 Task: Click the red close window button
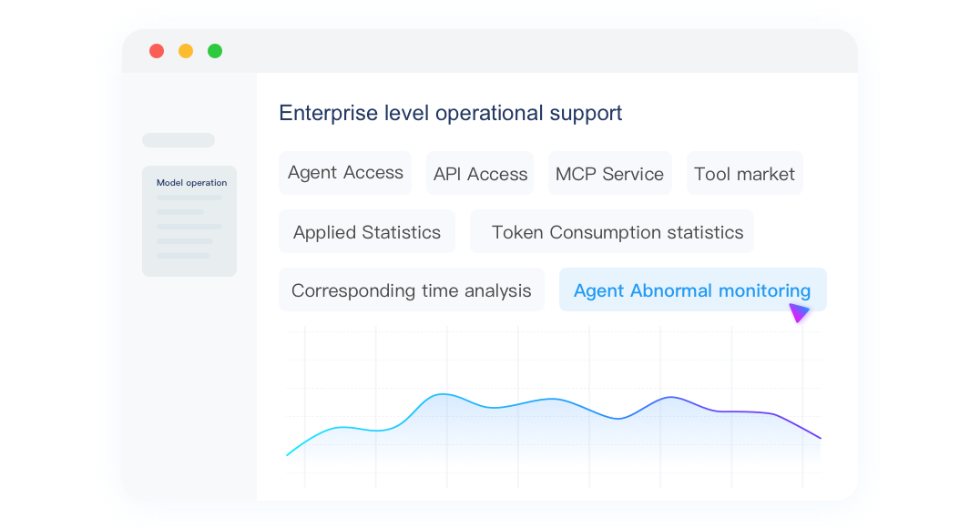click(157, 51)
